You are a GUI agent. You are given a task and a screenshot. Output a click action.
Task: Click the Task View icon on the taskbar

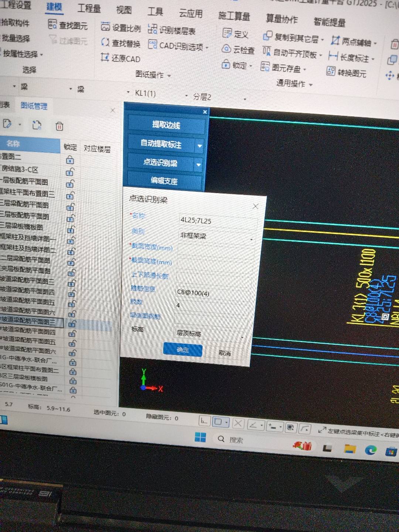(x=327, y=448)
